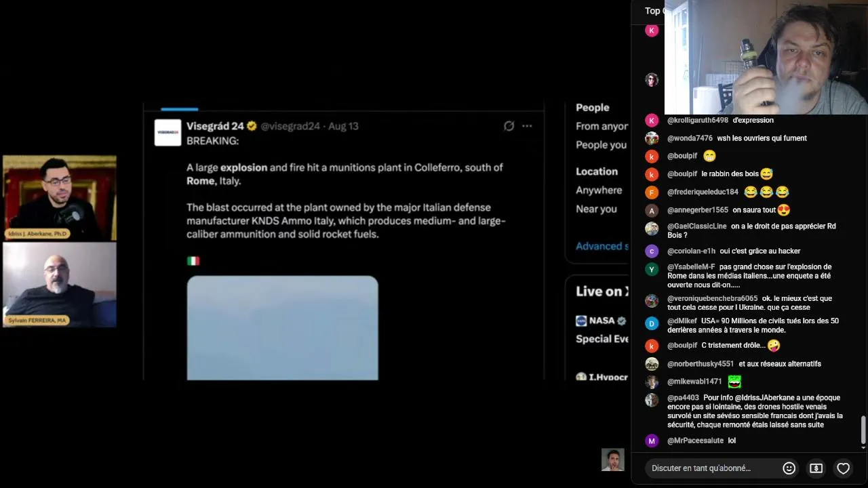Click the "C tristement drôle..." chat message
The width and height of the screenshot is (868, 488).
coord(741,346)
